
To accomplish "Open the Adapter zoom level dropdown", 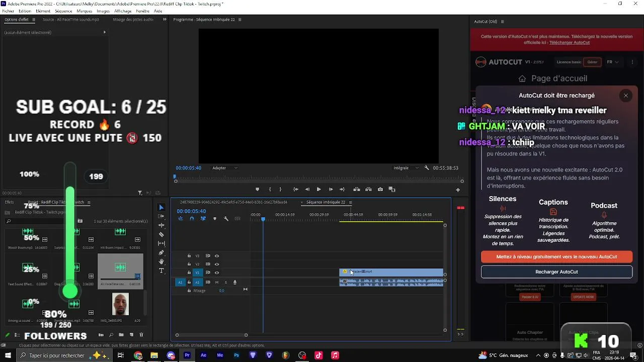I will [x=225, y=168].
